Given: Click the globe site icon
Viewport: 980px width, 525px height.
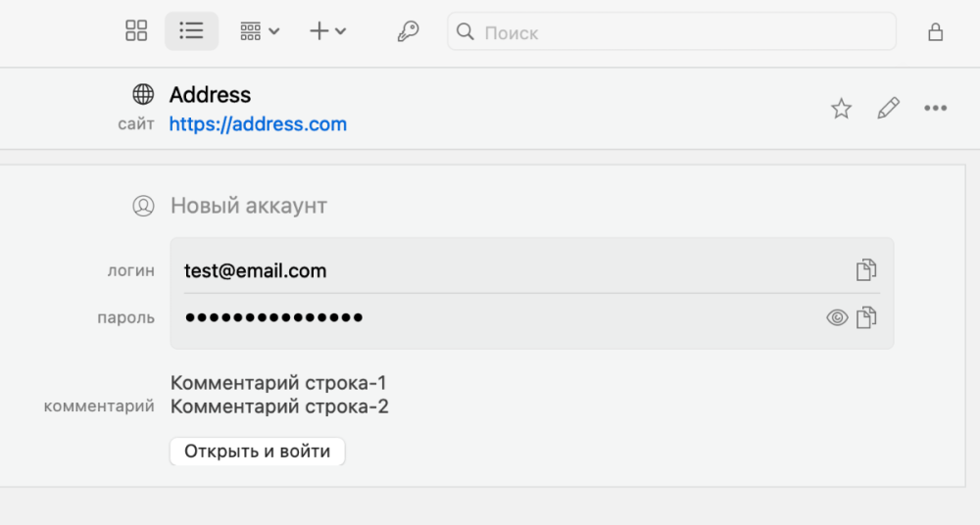Looking at the screenshot, I should point(143,94).
